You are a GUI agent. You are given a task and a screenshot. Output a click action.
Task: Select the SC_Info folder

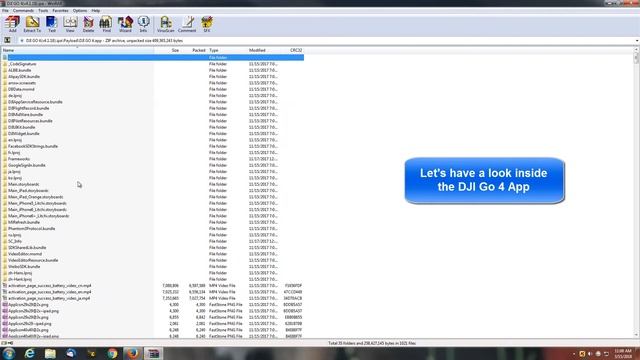(x=15, y=241)
